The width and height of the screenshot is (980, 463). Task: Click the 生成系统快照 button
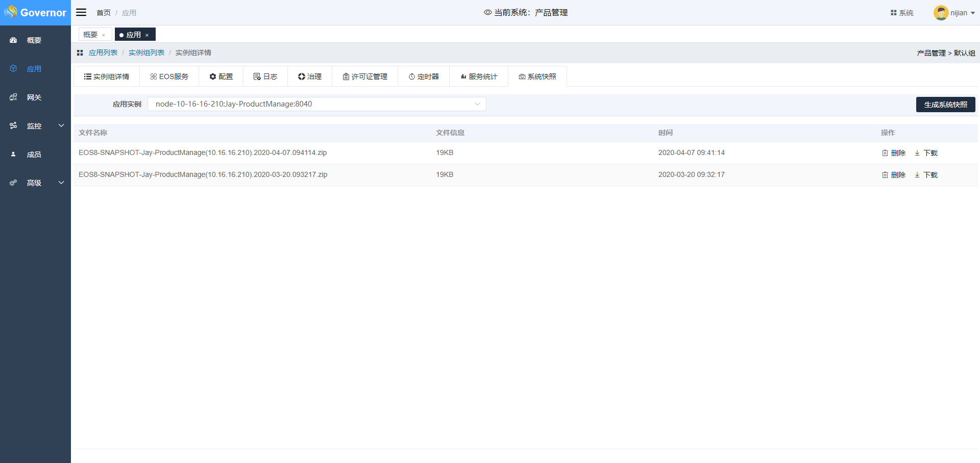point(945,105)
